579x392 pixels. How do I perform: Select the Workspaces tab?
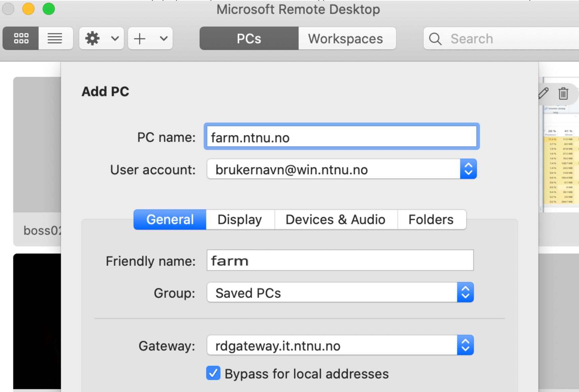[347, 38]
